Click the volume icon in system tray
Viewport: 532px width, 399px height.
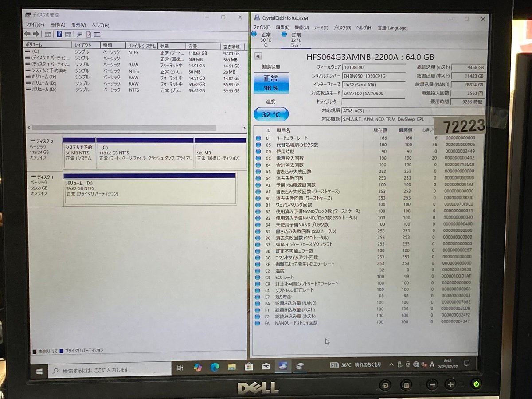pos(424,364)
